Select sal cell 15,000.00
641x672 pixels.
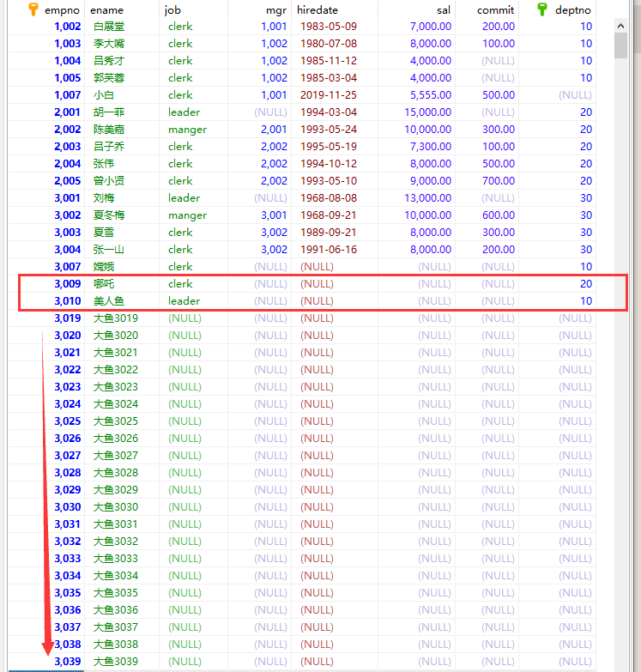click(416, 112)
